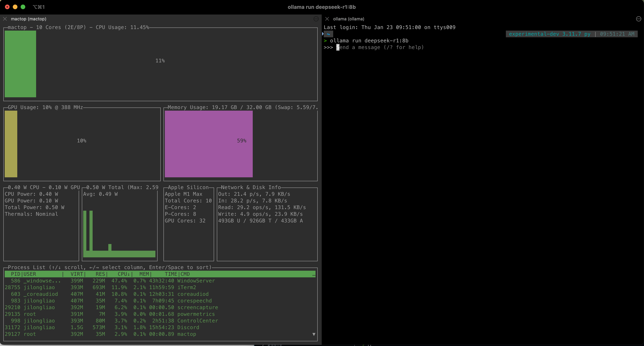This screenshot has width=644, height=346.
Task: Click the 'Avg: 0.49 W' value
Action: (x=100, y=194)
